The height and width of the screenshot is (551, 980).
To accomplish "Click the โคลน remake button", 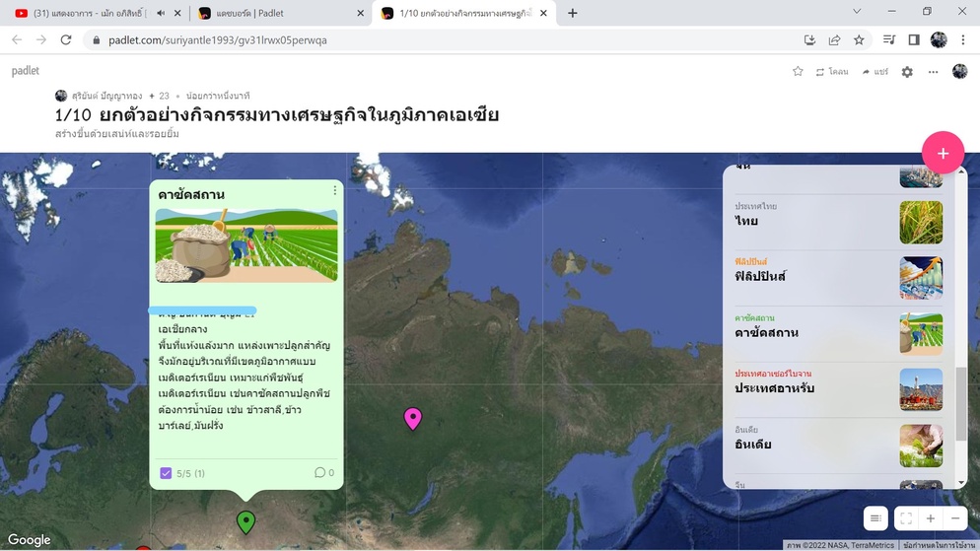I will tap(832, 72).
